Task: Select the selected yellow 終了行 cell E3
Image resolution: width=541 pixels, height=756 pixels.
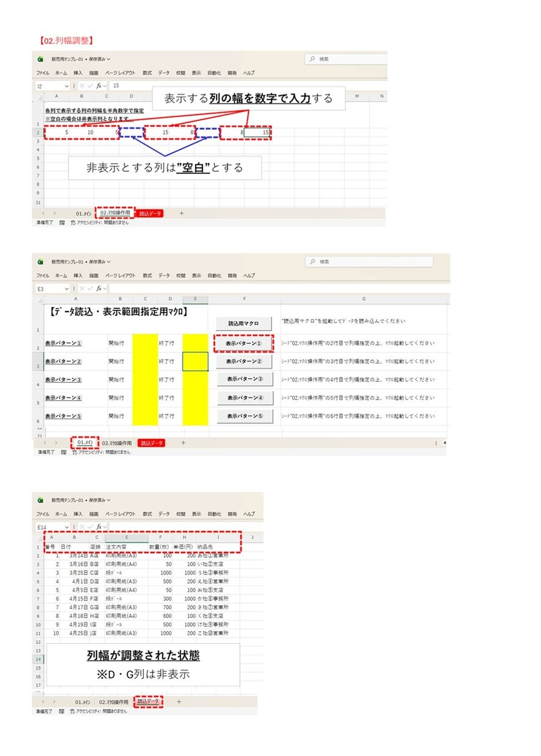Action: click(195, 362)
